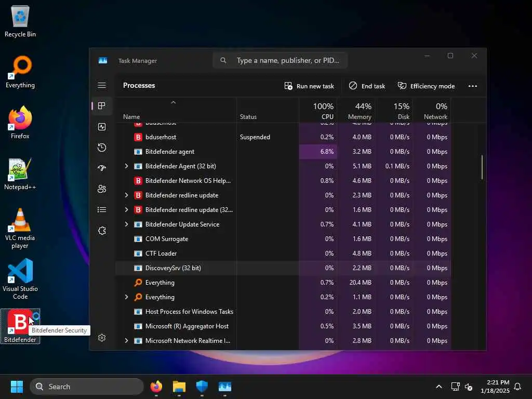The height and width of the screenshot is (399, 532).
Task: Open Windows Start menu
Action: 17,387
